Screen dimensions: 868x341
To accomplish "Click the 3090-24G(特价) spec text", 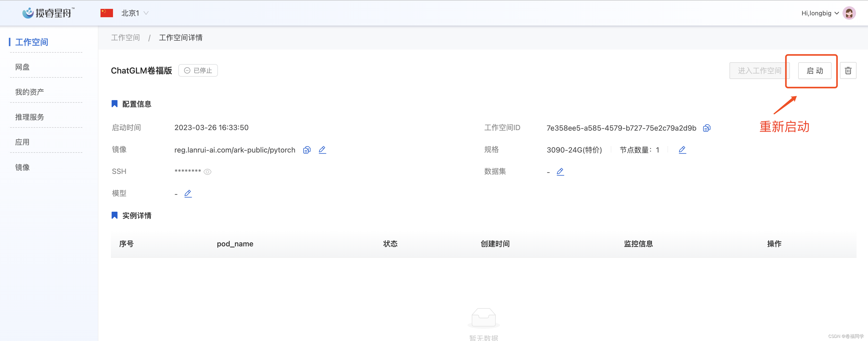I will tap(574, 150).
